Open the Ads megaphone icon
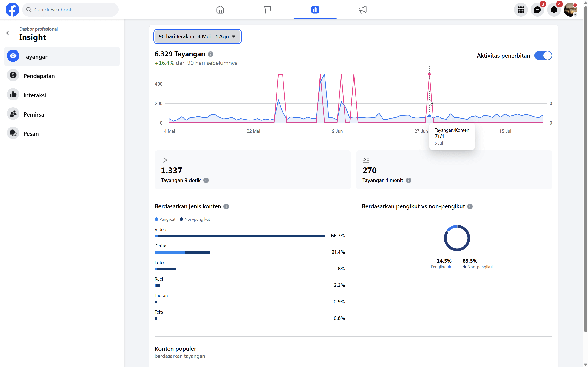The height and width of the screenshot is (367, 588). [x=362, y=10]
